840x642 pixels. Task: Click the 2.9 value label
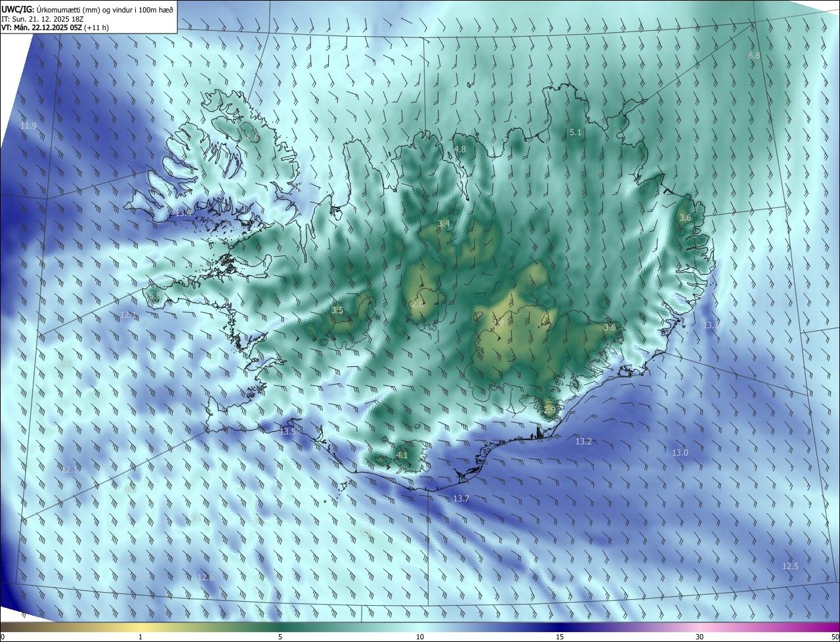(x=549, y=410)
